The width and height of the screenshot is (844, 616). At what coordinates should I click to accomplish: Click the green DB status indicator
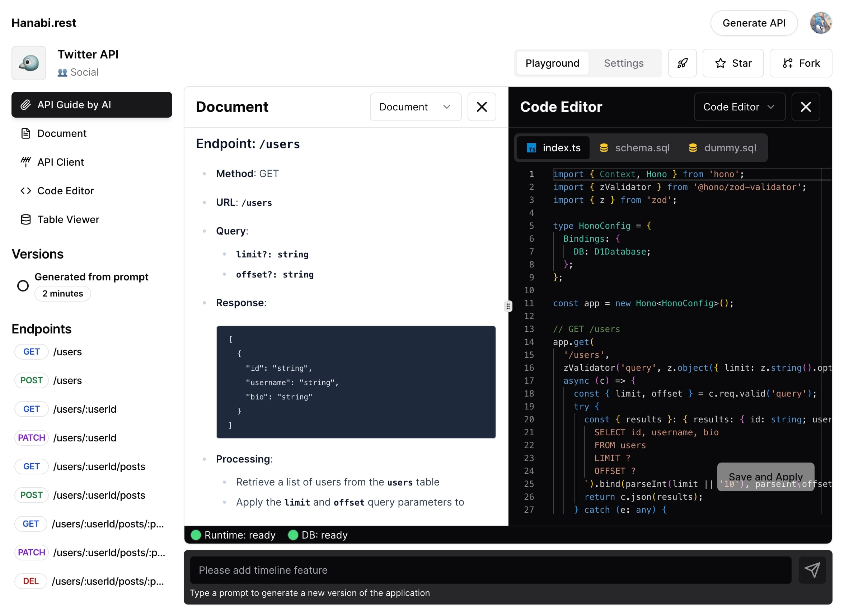293,535
